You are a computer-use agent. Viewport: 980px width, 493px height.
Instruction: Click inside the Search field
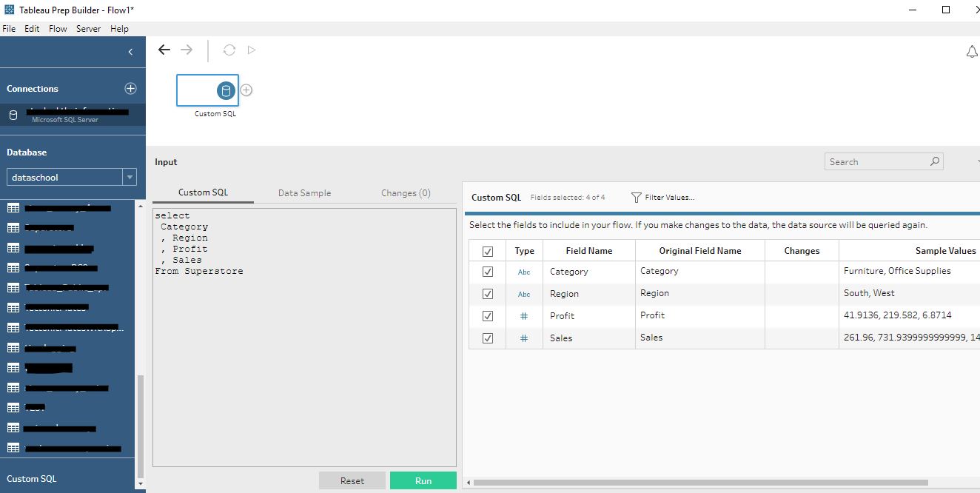pos(877,161)
